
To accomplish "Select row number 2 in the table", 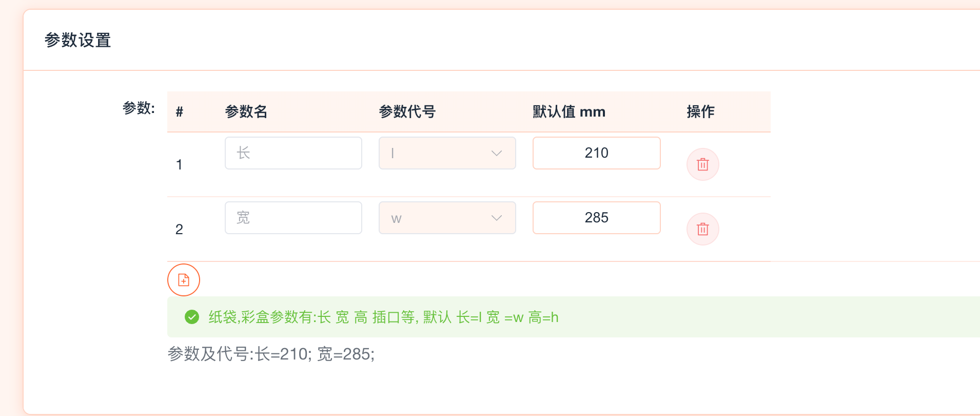I will pos(179,229).
